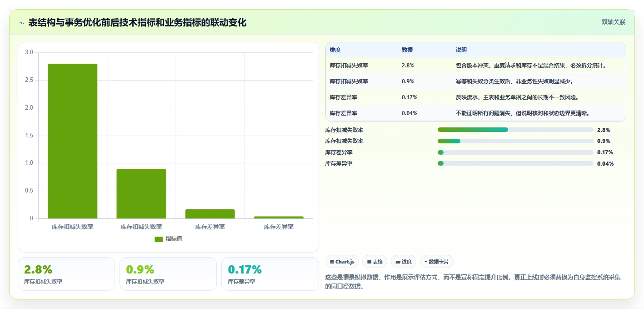Screen dimensions: 644x309
Task: Open the 0.17% 库存差异率 data card
Action: 270,274
